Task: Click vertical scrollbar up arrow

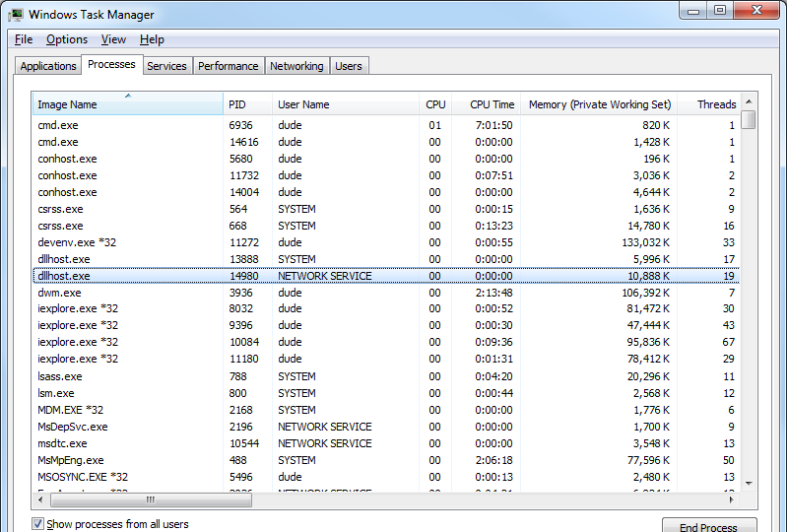Action: click(x=749, y=101)
